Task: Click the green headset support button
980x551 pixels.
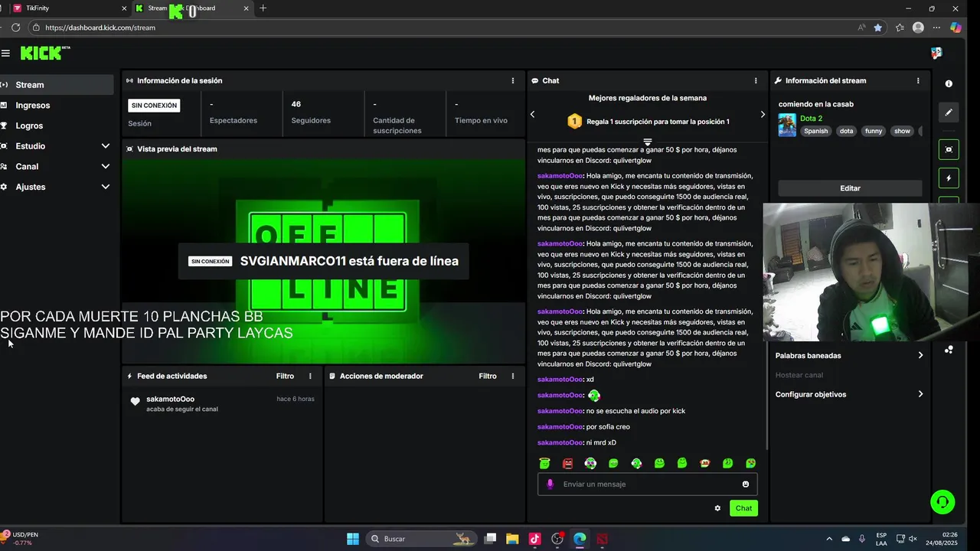Action: [942, 502]
